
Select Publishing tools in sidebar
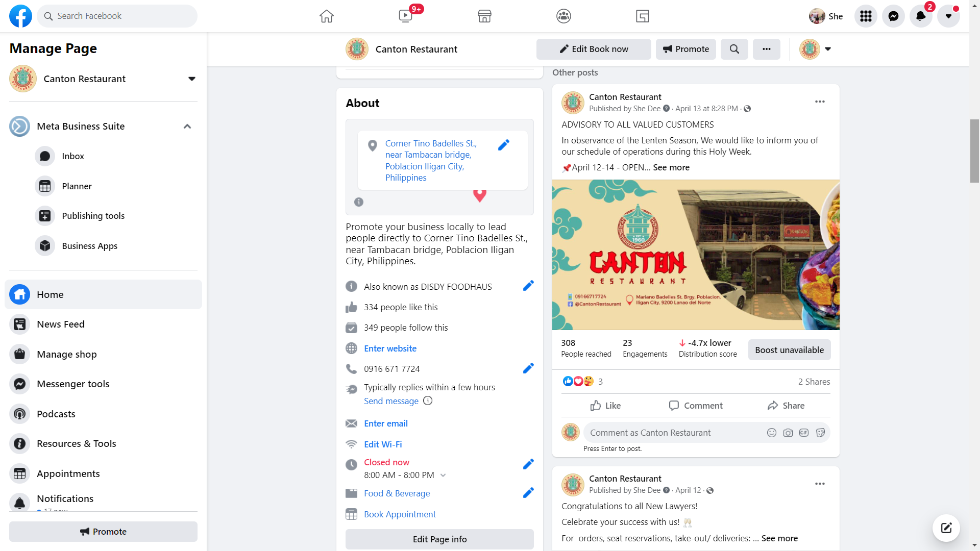(93, 216)
